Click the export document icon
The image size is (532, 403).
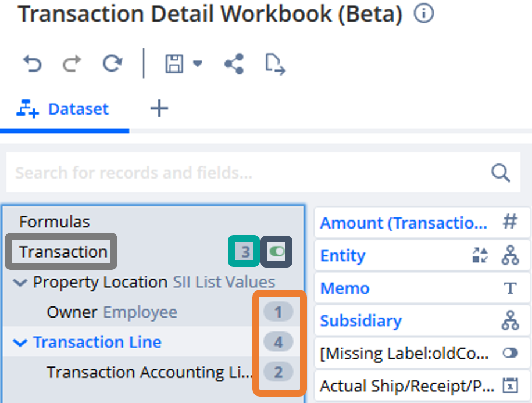click(x=275, y=64)
